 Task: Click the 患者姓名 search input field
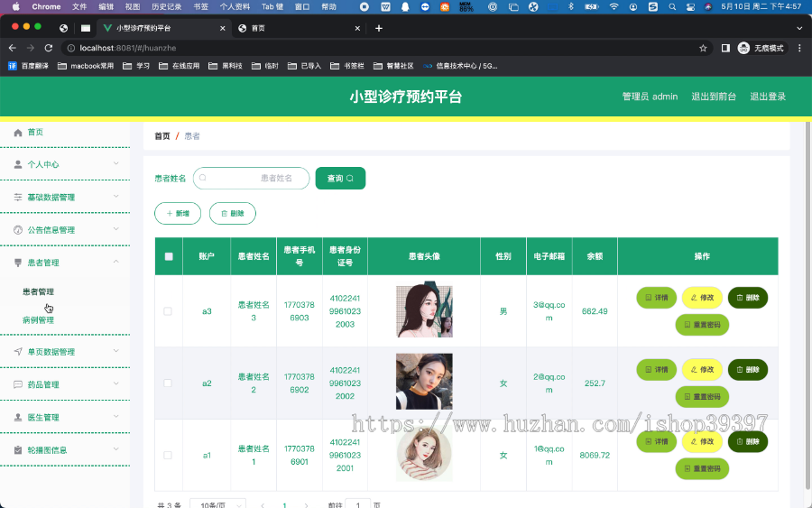pos(251,178)
